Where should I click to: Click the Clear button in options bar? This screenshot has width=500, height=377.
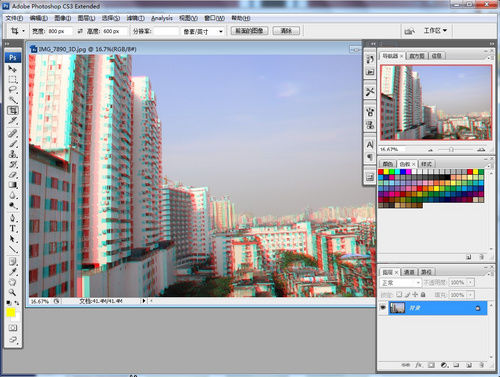point(286,31)
